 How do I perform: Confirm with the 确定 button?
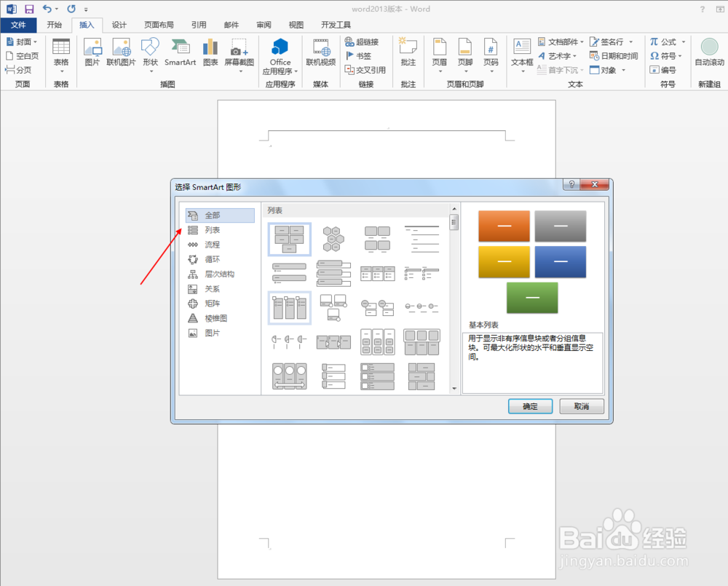click(530, 406)
